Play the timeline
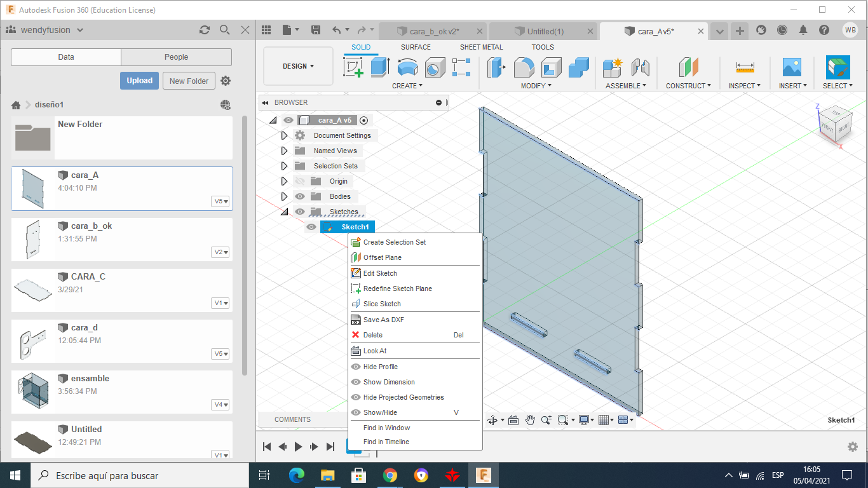 (x=298, y=447)
